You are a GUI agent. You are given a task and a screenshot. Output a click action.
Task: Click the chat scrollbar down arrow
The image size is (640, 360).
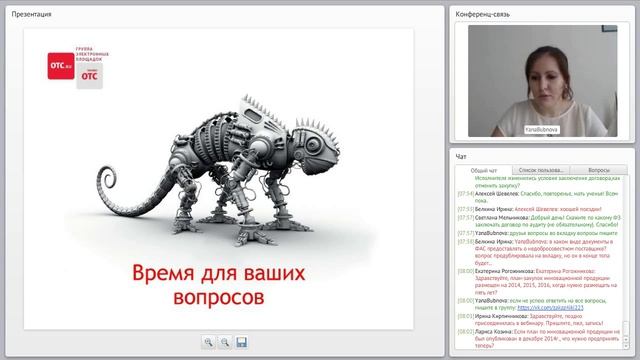[626, 346]
